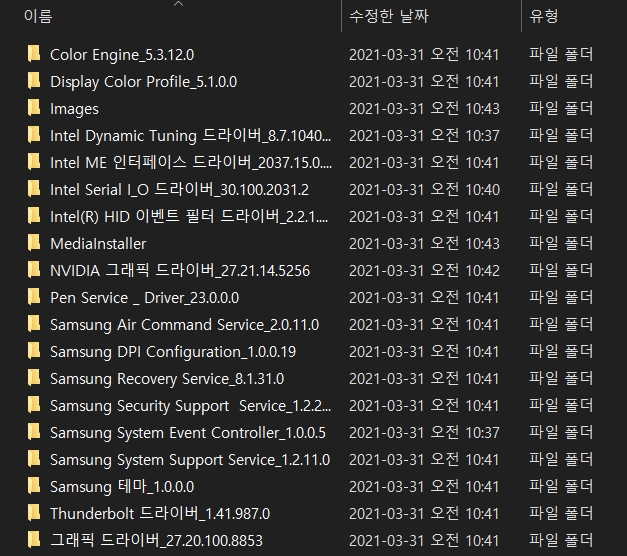Select Samsung Recovery Service_8.1.31.0 name
Image resolution: width=627 pixels, height=556 pixels.
[167, 379]
